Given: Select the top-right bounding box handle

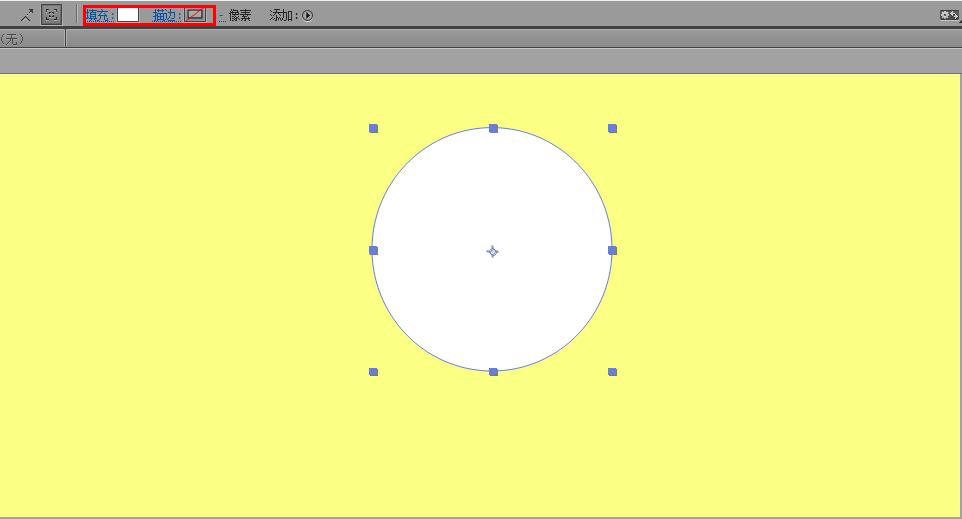Looking at the screenshot, I should point(612,128).
